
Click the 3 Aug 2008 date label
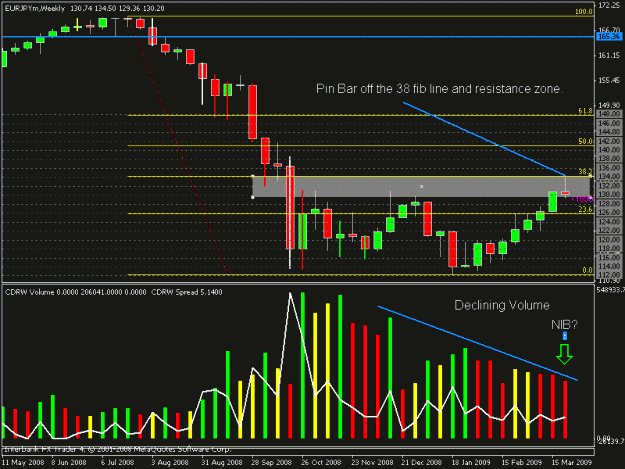[170, 462]
